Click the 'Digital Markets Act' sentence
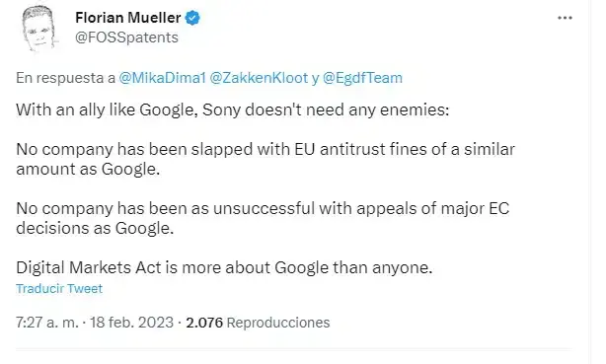Screen dimensions: 606x364 click(x=224, y=267)
